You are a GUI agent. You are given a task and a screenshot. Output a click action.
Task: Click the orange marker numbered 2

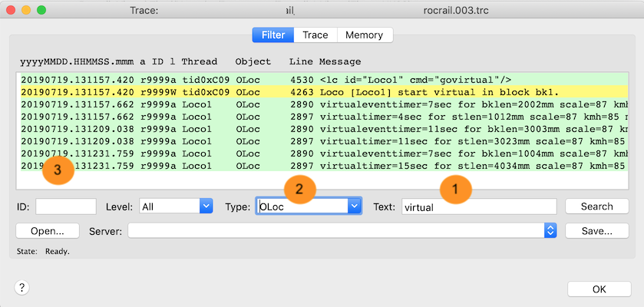tap(300, 190)
